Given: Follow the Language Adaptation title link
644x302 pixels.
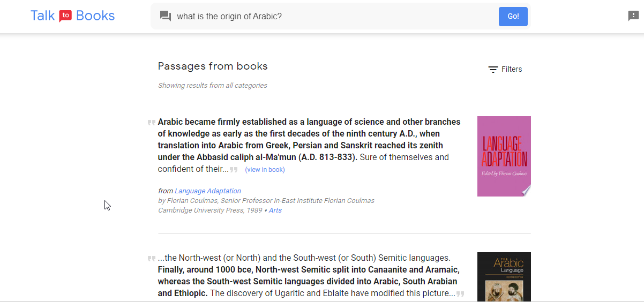Looking at the screenshot, I should pos(207,191).
